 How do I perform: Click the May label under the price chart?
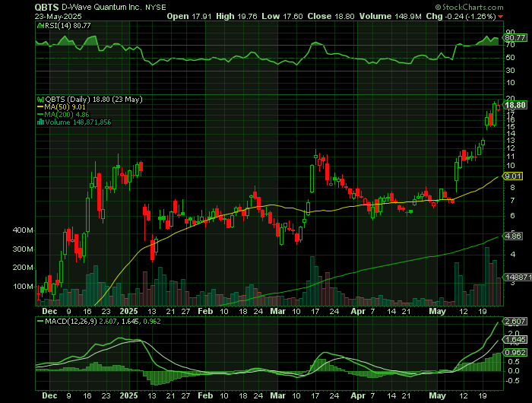click(437, 311)
